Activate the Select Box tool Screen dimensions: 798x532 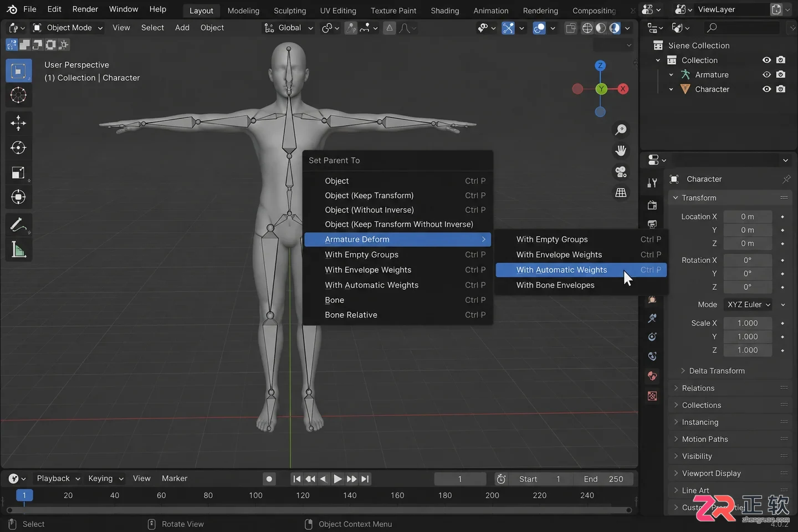[18, 71]
